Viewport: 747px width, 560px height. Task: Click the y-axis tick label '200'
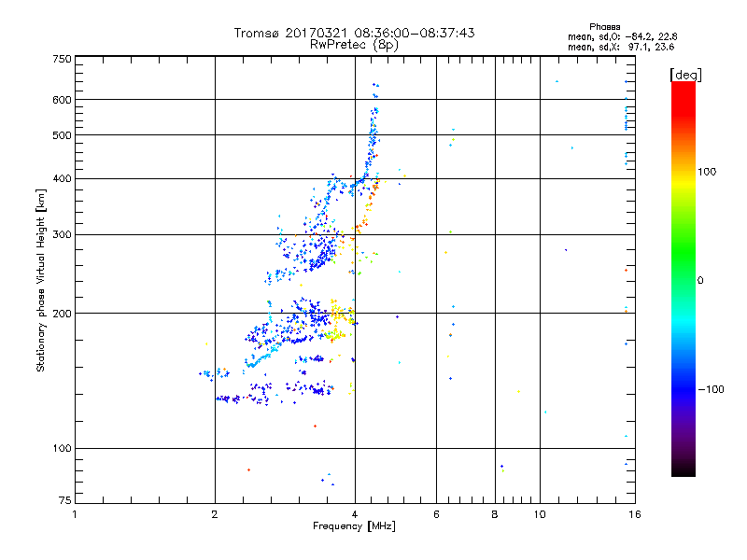[62, 314]
